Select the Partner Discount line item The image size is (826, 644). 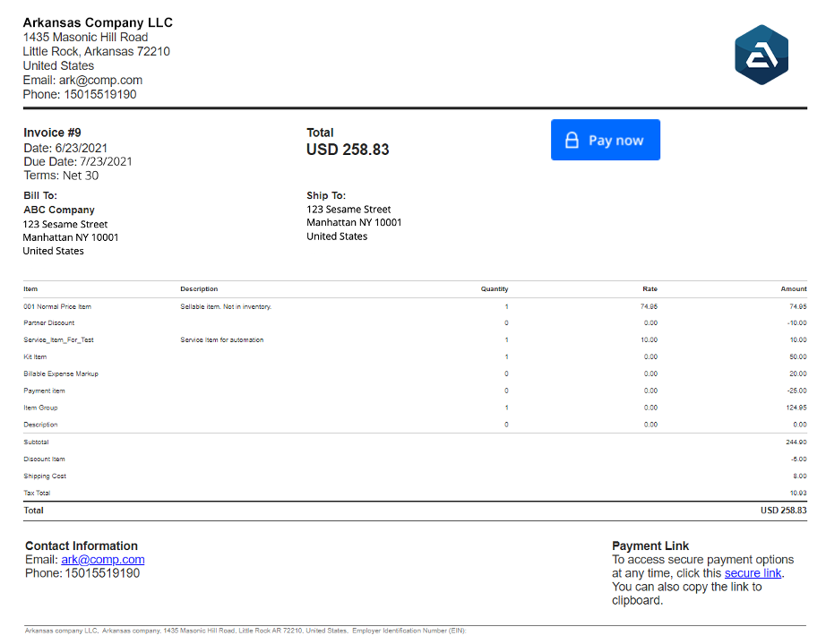(x=49, y=323)
